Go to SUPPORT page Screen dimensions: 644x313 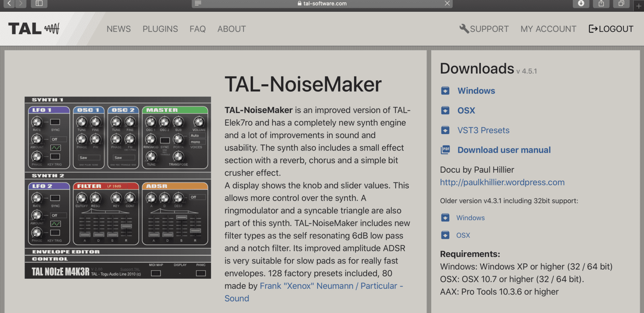pos(489,29)
